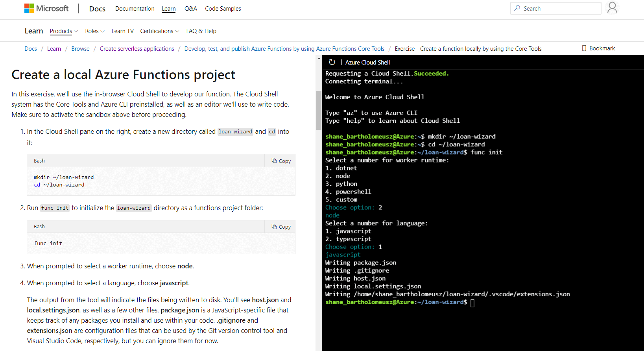Click the Azure Cloud Shell title text
The height and width of the screenshot is (351, 644).
367,63
